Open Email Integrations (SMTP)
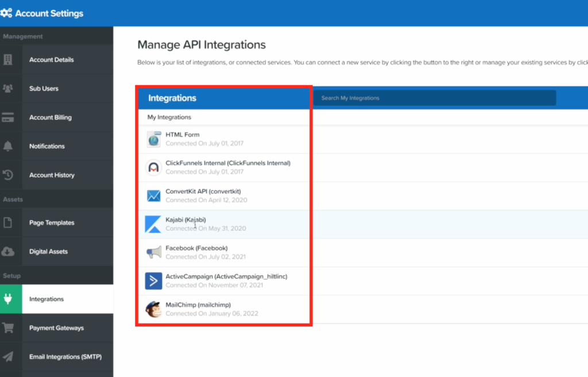Screen dimensions: 588x377 click(57, 357)
